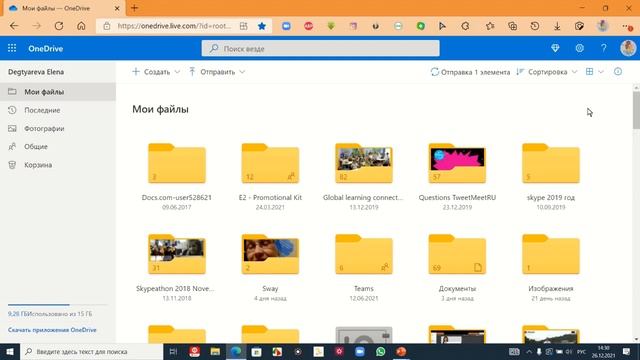Open the details info pane icon
This screenshot has width=640, height=360.
coord(618,72)
